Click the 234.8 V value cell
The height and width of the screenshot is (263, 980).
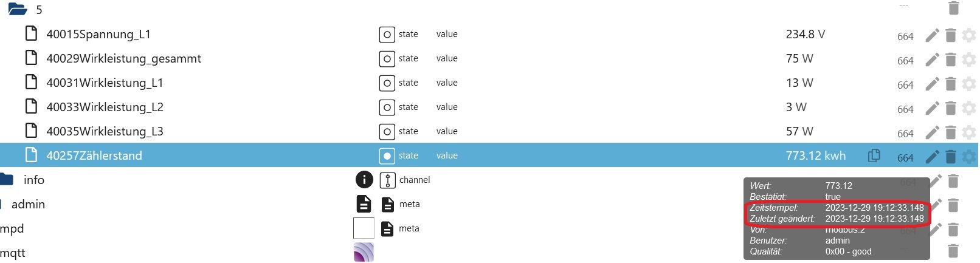pos(805,34)
